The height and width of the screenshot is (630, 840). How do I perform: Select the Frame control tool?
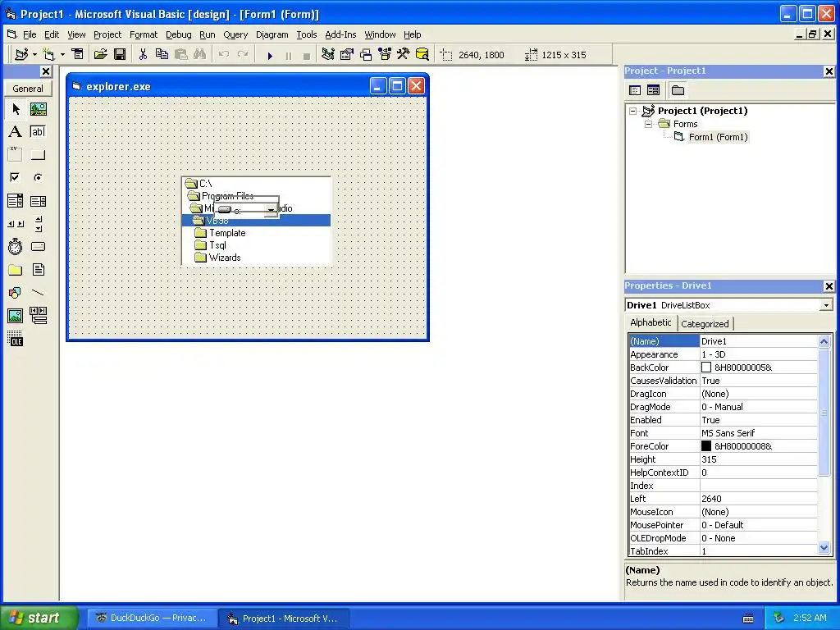point(16,155)
